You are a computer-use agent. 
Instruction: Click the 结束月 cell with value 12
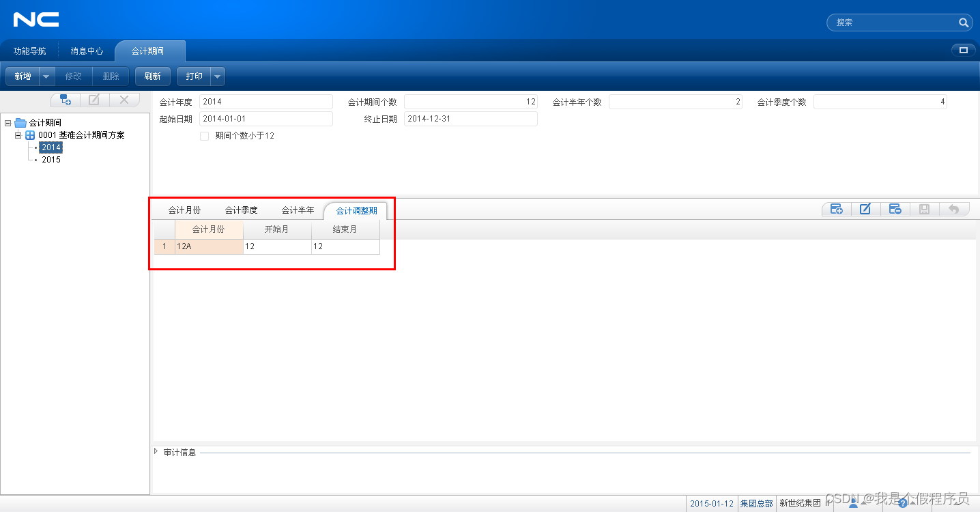pyautogui.click(x=345, y=246)
